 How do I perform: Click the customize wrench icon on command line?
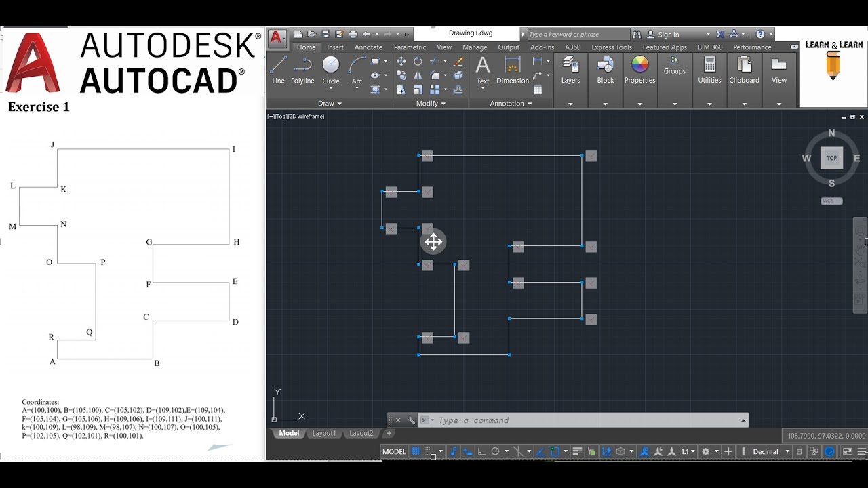[411, 420]
